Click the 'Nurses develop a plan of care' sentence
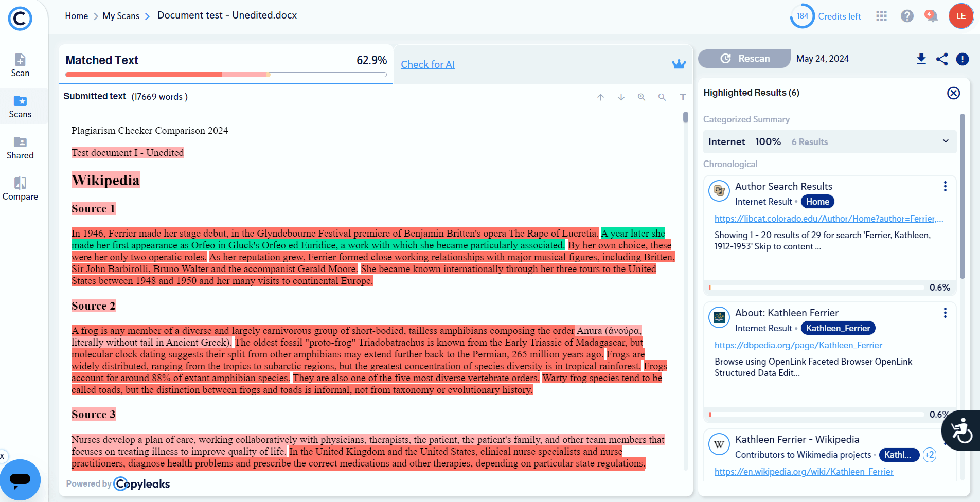 [x=368, y=445]
